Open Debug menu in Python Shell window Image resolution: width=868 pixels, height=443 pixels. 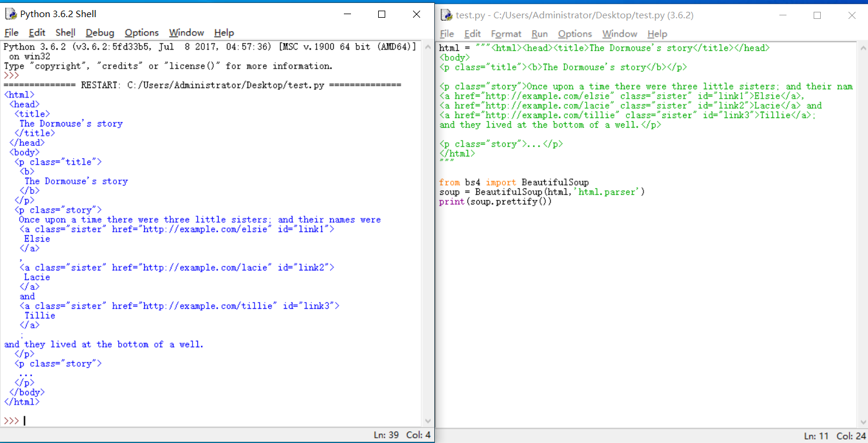pos(100,32)
